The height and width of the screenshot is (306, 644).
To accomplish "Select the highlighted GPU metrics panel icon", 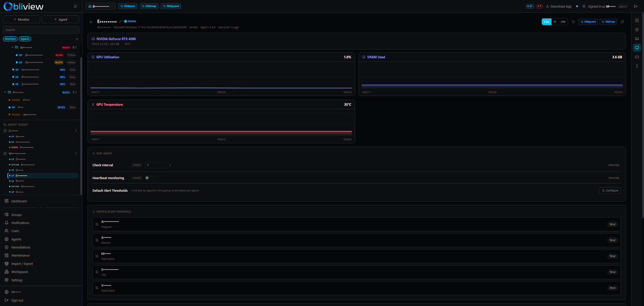I will 637,47.
